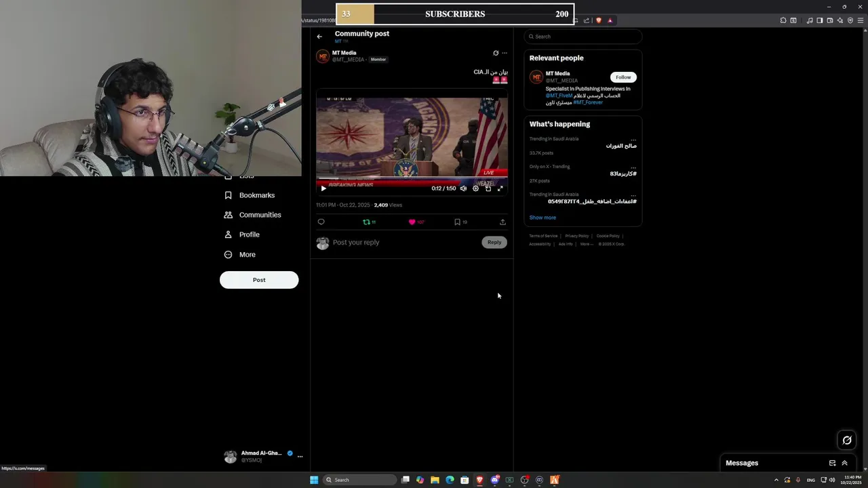868x488 pixels.
Task: Open MT Media post more options
Action: tap(505, 53)
